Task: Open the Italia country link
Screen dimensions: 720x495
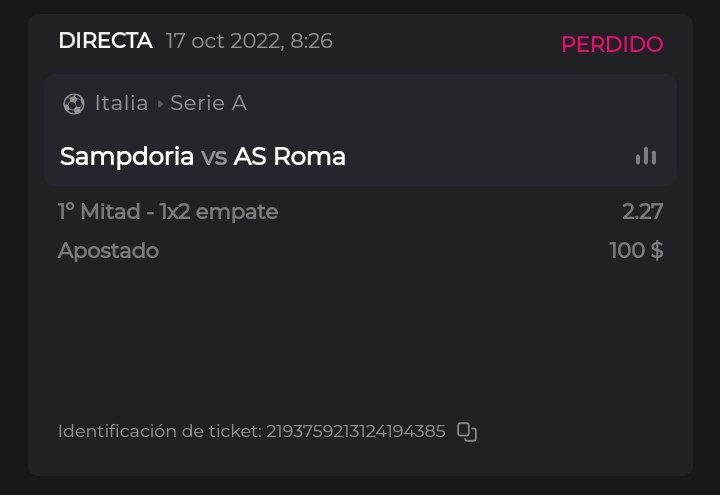Action: coord(121,103)
